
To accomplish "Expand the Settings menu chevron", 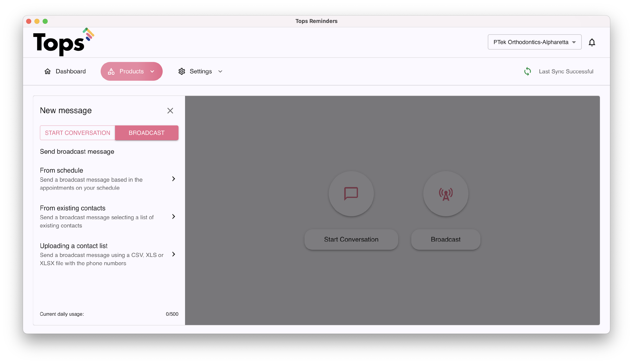I will tap(220, 71).
